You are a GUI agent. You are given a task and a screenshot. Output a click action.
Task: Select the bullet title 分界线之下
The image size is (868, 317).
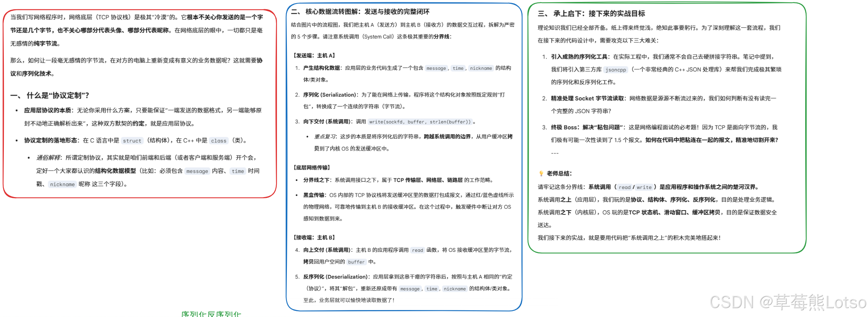pyautogui.click(x=317, y=180)
